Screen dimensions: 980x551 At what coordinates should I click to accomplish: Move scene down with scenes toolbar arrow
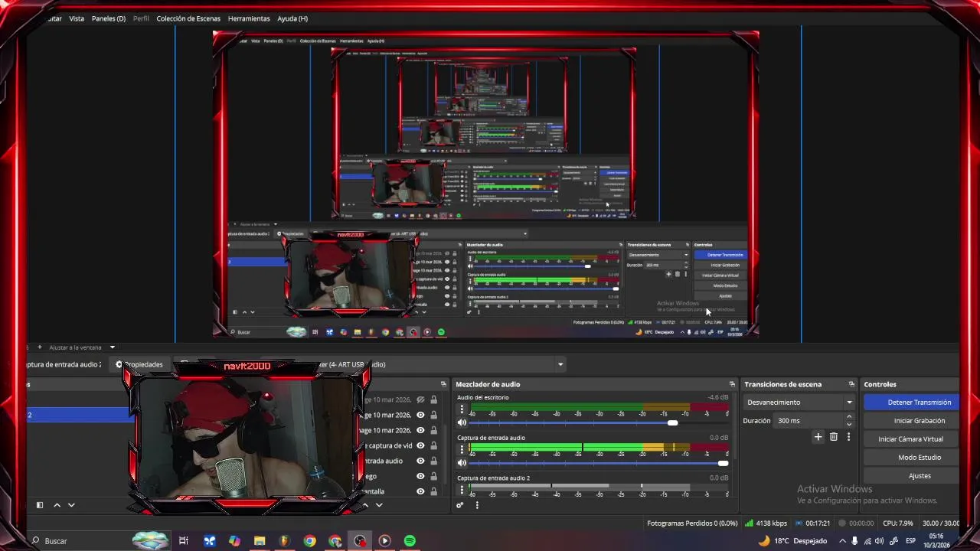(x=71, y=505)
